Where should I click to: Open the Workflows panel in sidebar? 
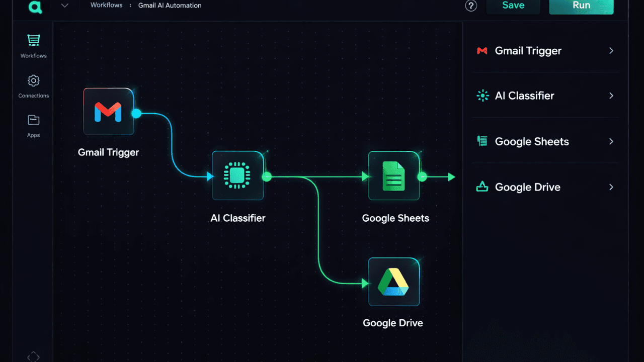33,45
